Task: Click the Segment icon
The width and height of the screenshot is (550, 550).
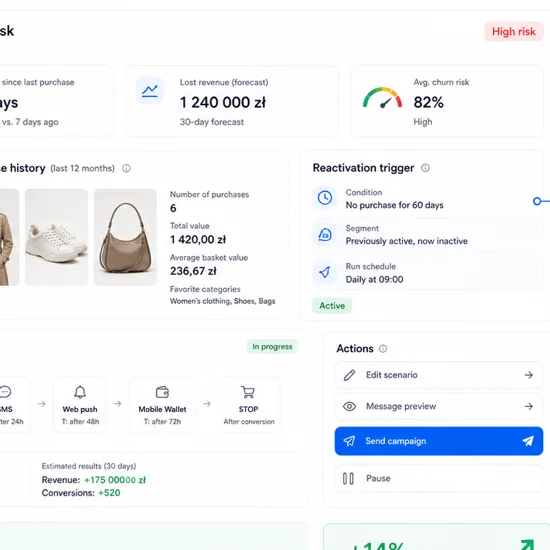Action: pyautogui.click(x=325, y=235)
